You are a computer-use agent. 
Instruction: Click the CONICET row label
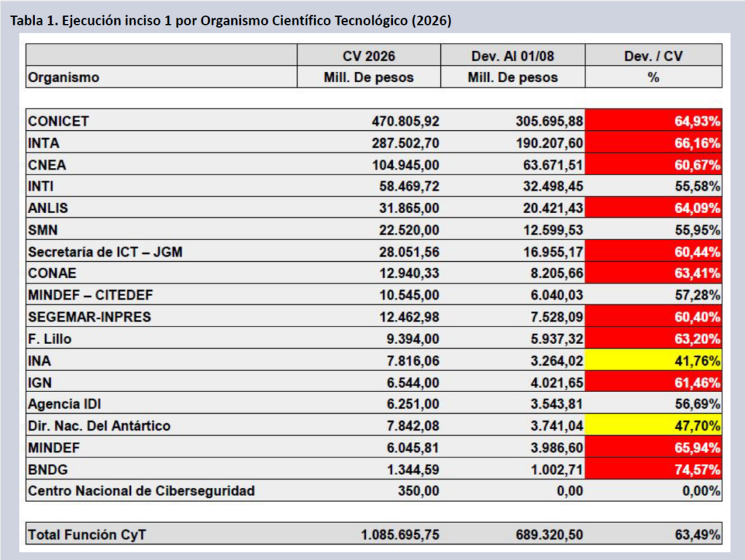pyautogui.click(x=58, y=121)
